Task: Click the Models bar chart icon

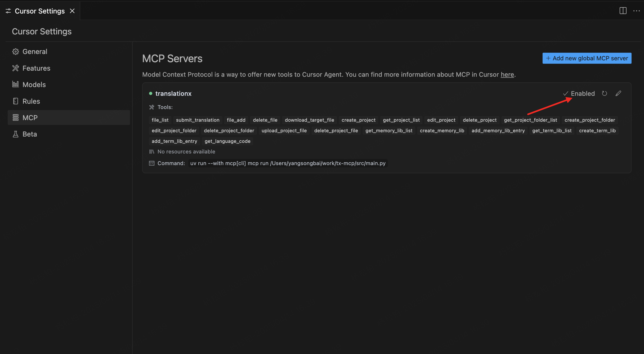Action: coord(16,84)
